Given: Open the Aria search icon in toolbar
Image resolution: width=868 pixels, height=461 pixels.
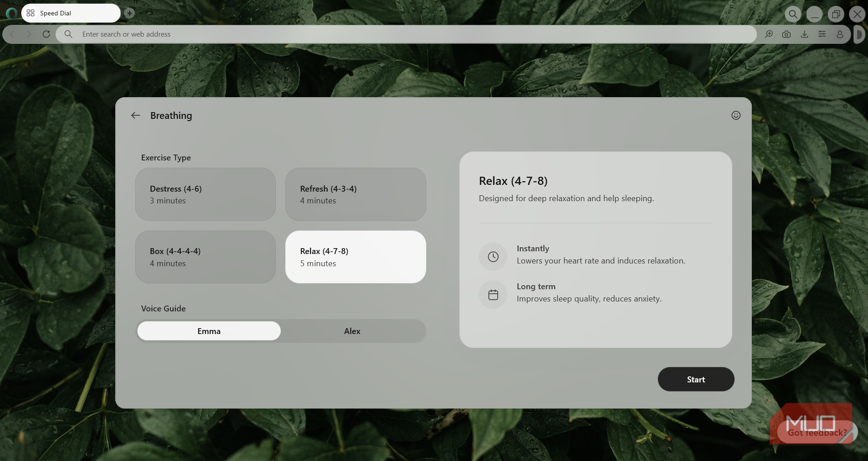Looking at the screenshot, I should (x=769, y=34).
